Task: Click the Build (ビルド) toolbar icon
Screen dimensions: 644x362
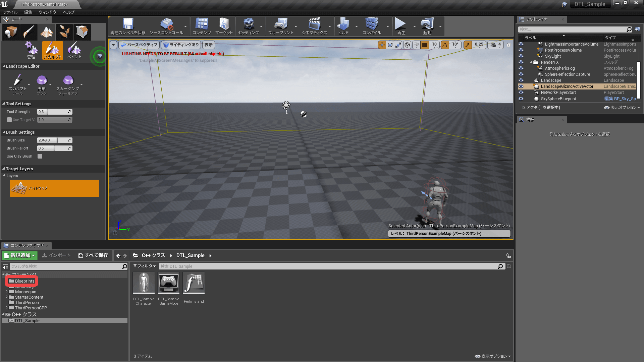Action: (343, 26)
